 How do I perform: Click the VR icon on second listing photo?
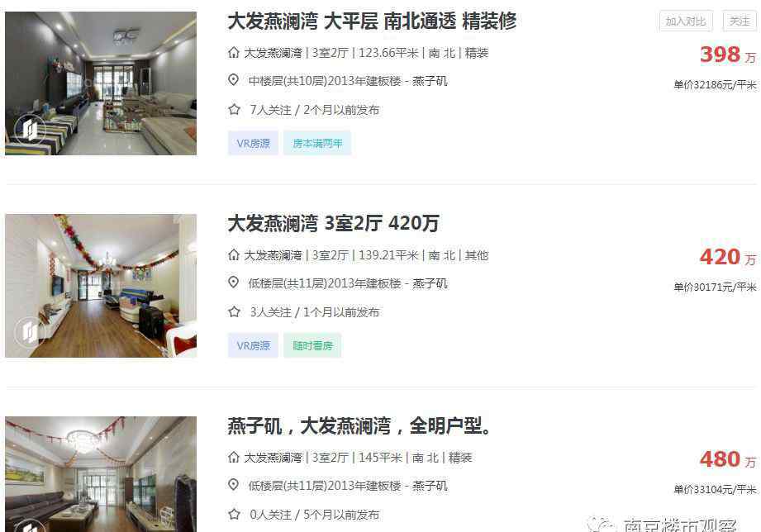pyautogui.click(x=30, y=331)
